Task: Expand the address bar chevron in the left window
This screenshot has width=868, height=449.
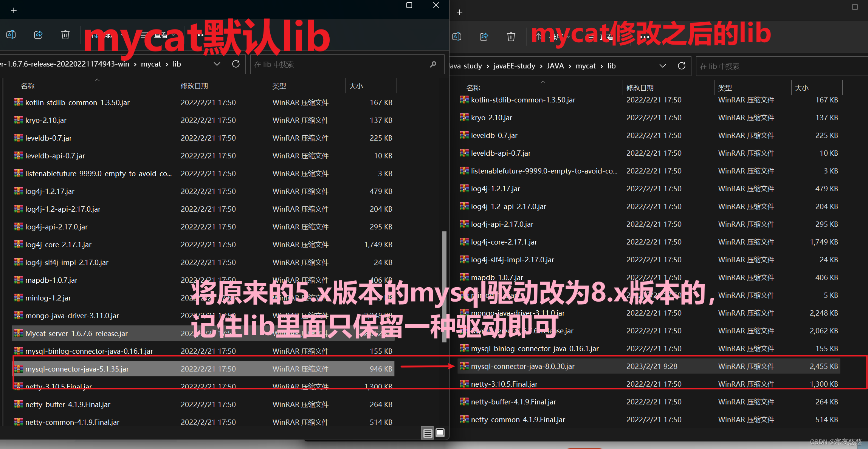Action: coord(217,64)
